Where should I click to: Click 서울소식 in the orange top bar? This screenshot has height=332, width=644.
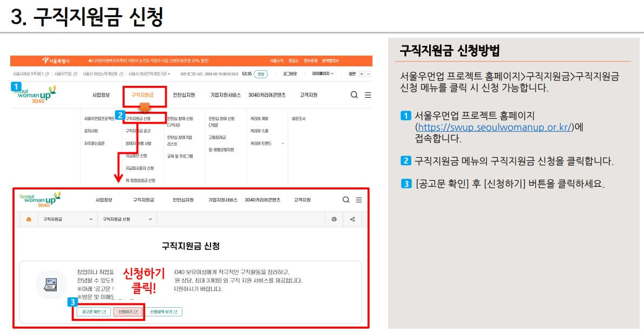point(277,61)
